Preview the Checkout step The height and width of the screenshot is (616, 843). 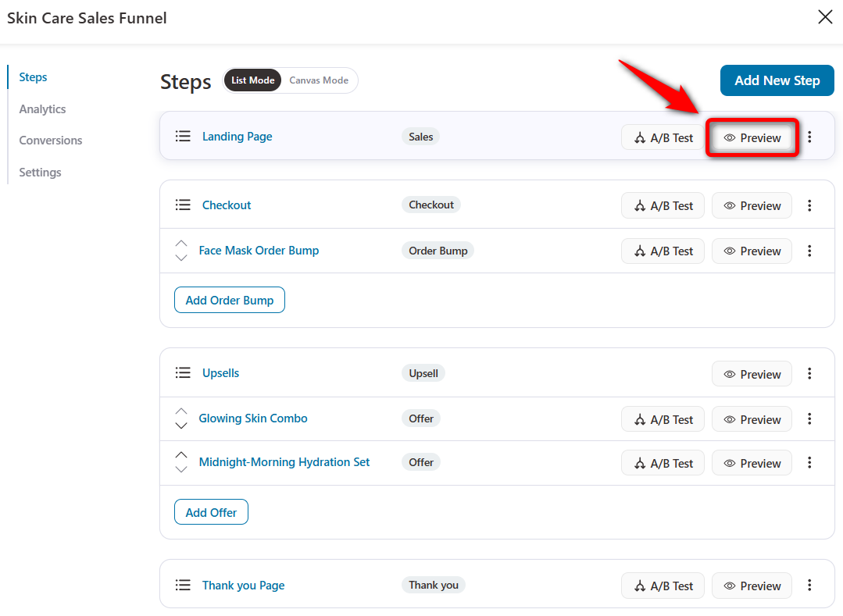click(752, 205)
